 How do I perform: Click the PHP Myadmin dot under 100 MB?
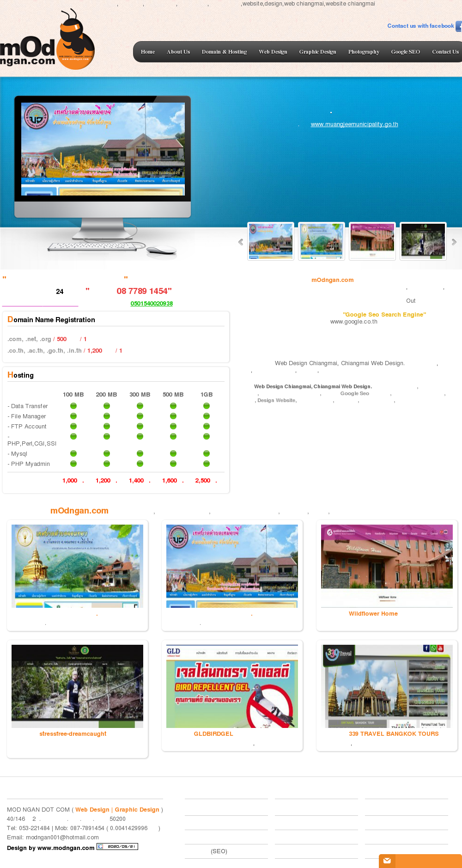[73, 464]
